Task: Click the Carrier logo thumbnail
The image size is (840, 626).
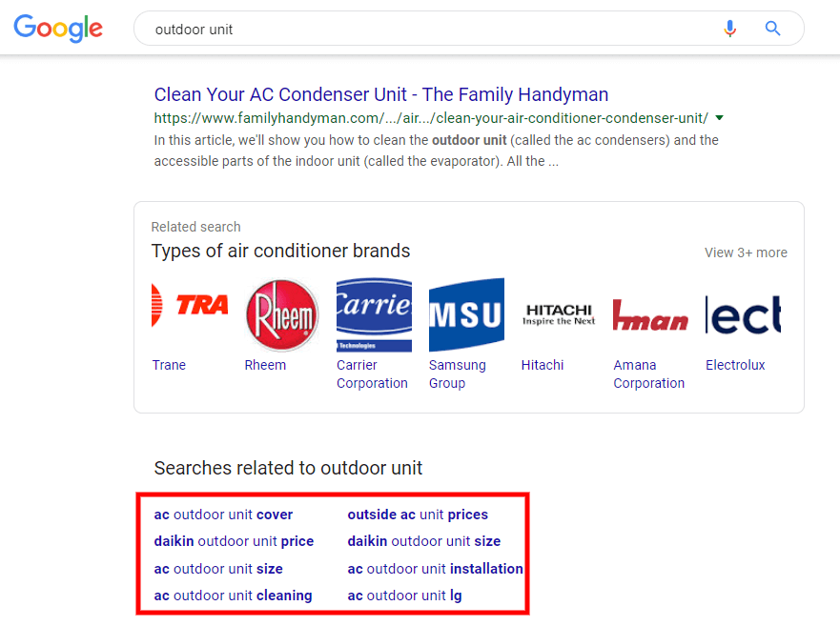Action: [374, 314]
